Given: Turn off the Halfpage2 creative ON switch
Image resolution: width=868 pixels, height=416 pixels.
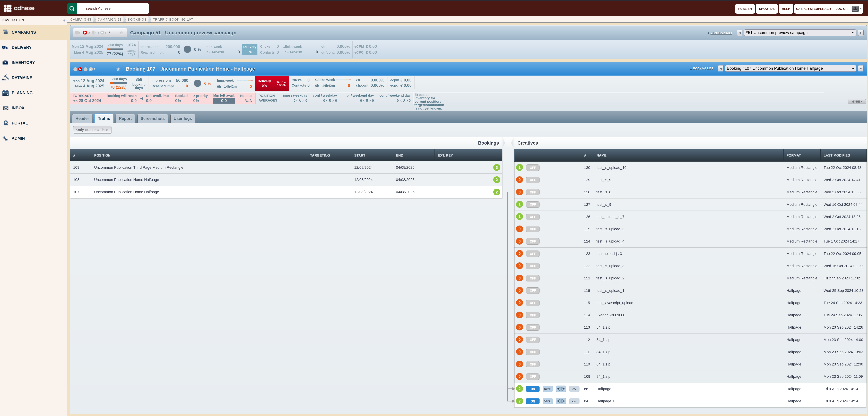Looking at the screenshot, I should pos(533,389).
